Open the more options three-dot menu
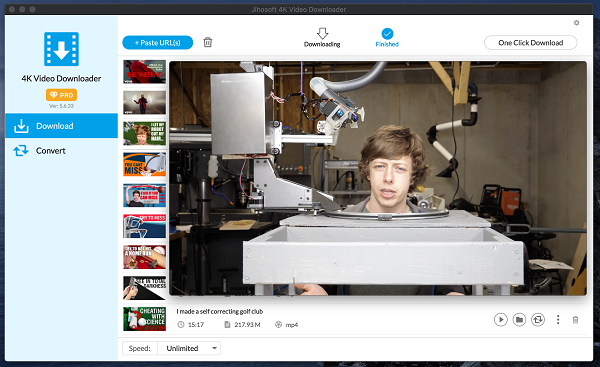 (558, 319)
